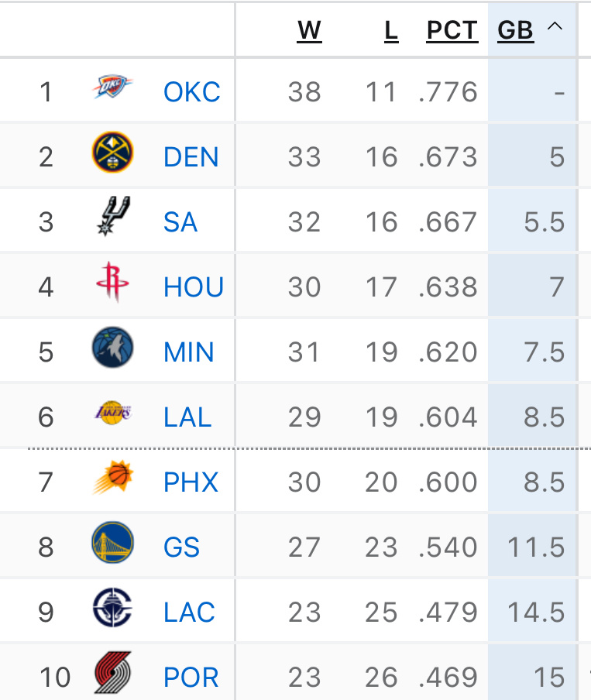Open the PHX team link
Image resolution: width=591 pixels, height=700 pixels.
[x=191, y=482]
